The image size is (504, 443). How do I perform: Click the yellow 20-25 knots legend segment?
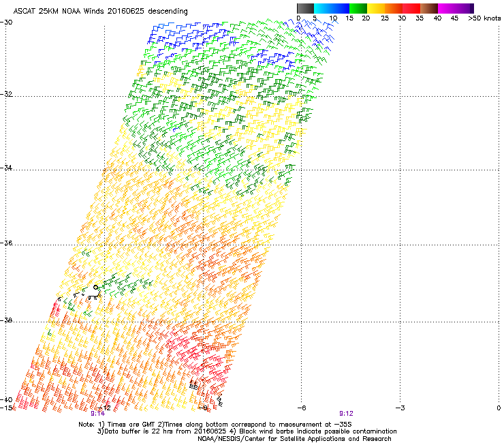(376, 8)
